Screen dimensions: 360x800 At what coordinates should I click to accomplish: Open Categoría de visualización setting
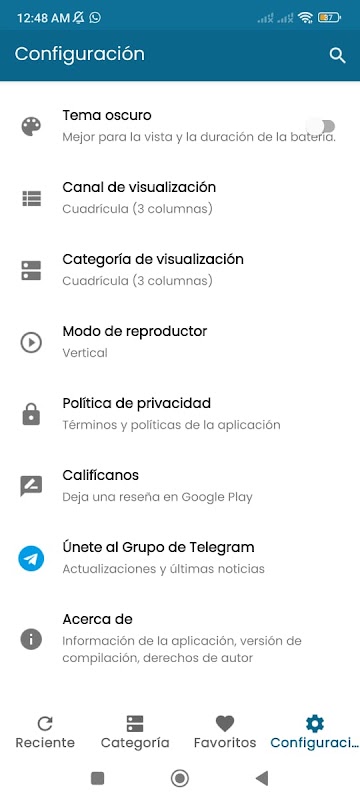point(180,270)
